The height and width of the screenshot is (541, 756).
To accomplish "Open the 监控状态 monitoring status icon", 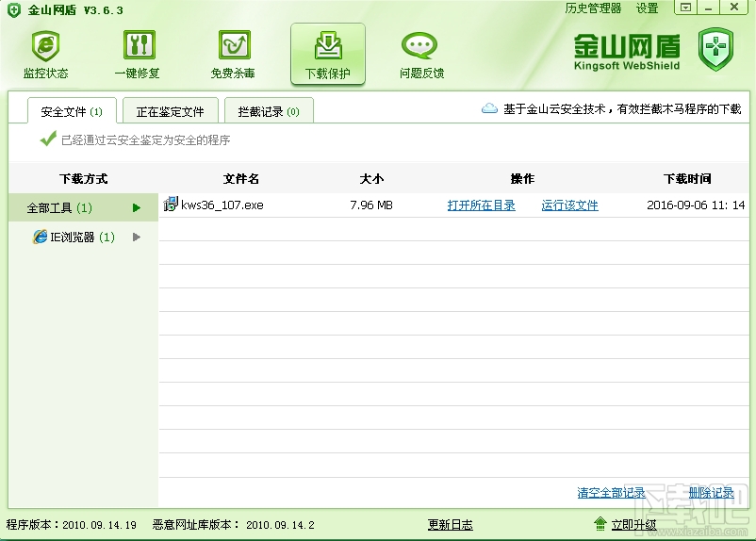I will 46,47.
